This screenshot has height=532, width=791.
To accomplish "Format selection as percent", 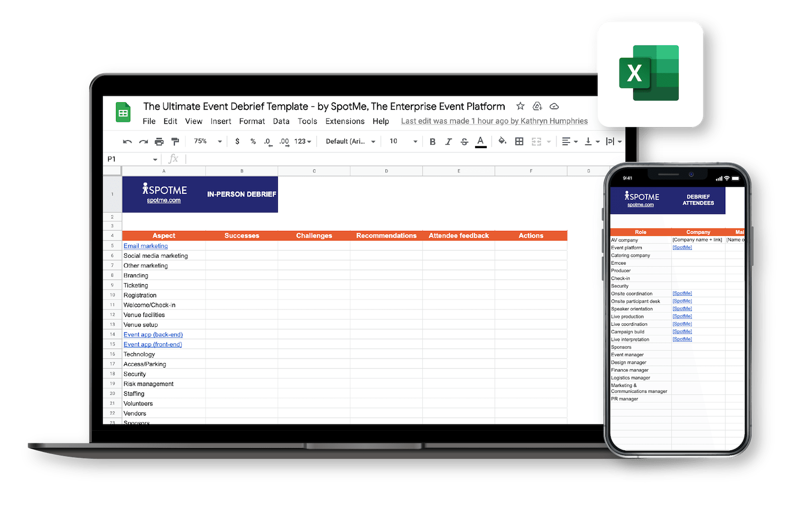I will point(253,141).
